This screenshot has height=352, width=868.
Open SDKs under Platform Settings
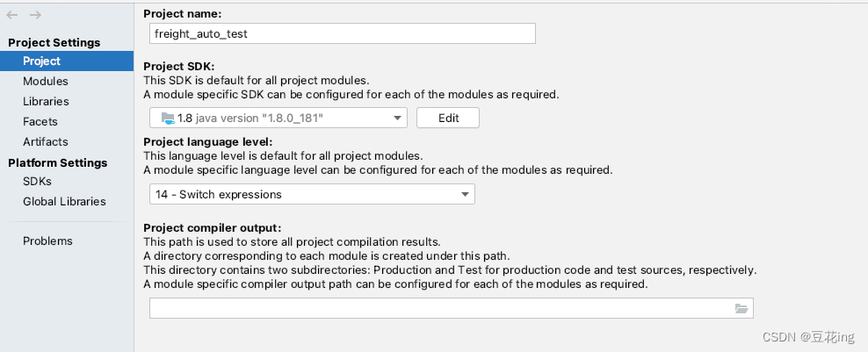37,182
